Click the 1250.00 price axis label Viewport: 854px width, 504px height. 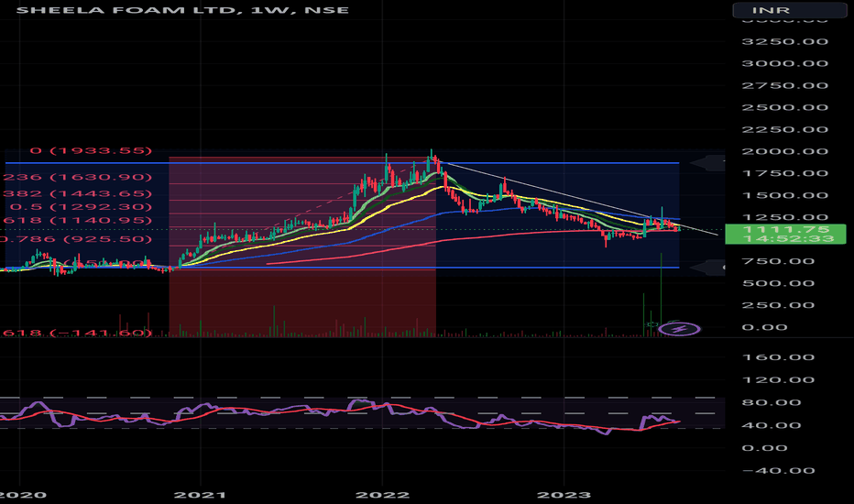coord(785,217)
